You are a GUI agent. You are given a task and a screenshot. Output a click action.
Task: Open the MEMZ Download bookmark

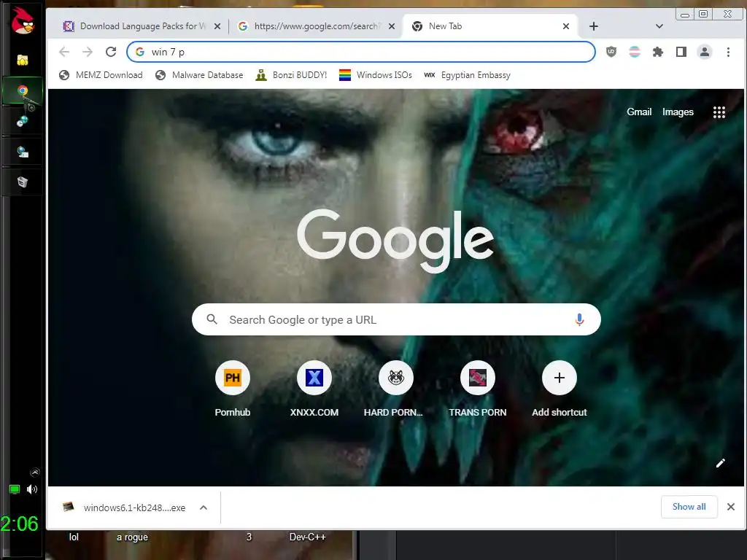click(x=101, y=75)
